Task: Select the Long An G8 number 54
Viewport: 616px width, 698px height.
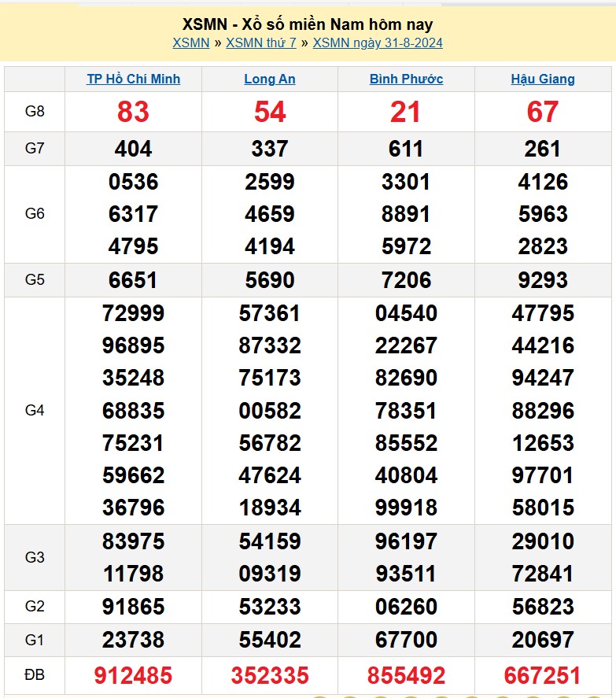Action: [x=270, y=112]
